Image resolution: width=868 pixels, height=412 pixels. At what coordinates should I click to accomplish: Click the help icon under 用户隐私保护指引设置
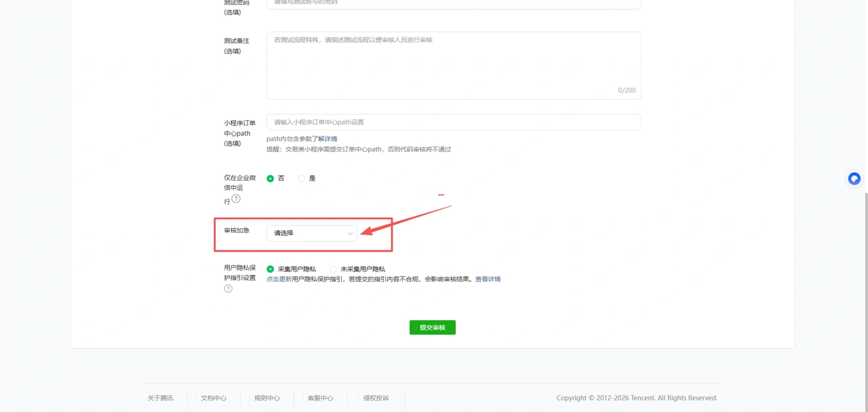click(x=228, y=288)
